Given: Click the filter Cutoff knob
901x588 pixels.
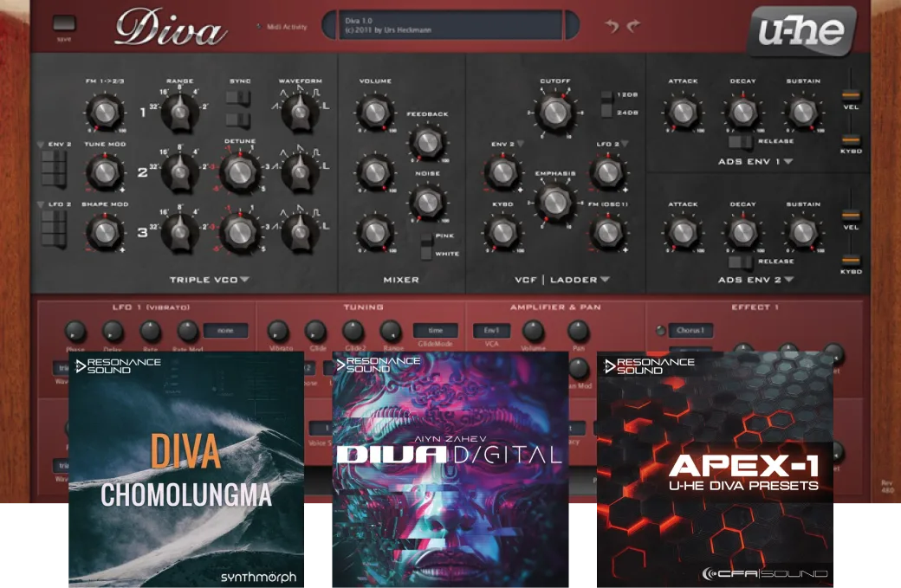Looking at the screenshot, I should point(554,112).
